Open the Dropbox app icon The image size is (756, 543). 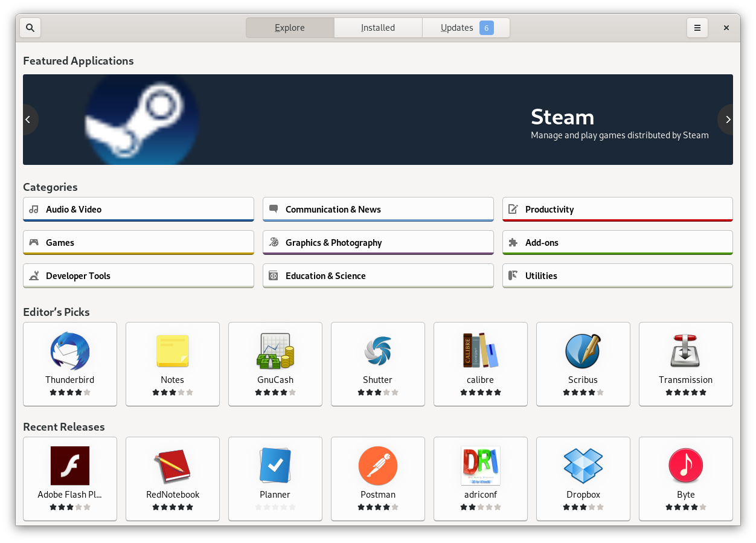coord(583,466)
